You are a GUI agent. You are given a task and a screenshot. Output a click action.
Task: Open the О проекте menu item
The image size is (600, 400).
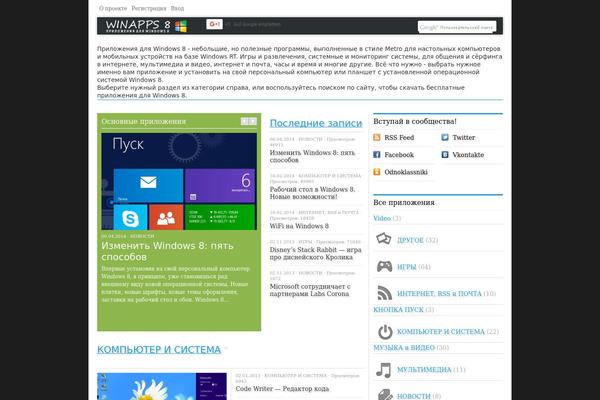[x=113, y=8]
